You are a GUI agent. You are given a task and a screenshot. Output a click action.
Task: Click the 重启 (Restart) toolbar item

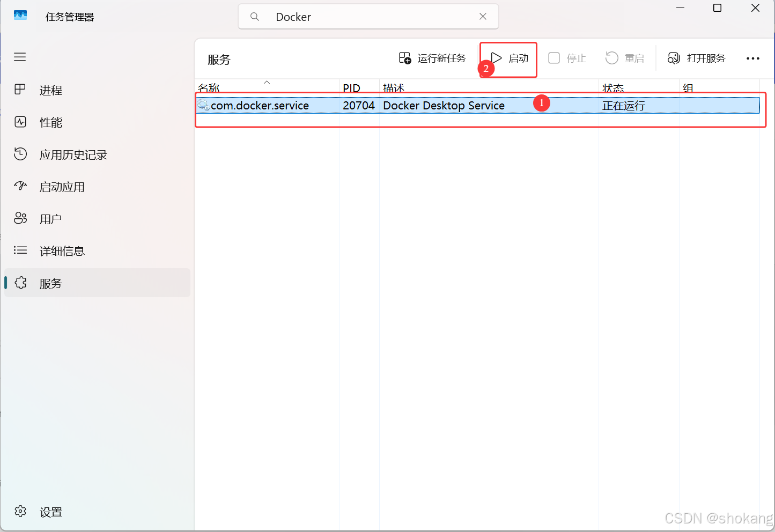point(625,58)
